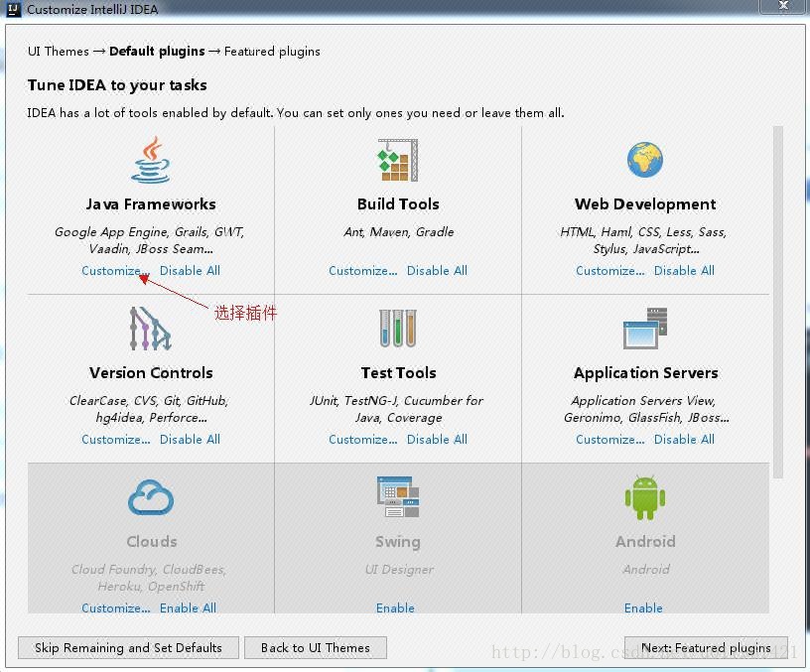Screen dimensions: 810x672
Task: Disable all Version Controls plugins
Action: (190, 440)
